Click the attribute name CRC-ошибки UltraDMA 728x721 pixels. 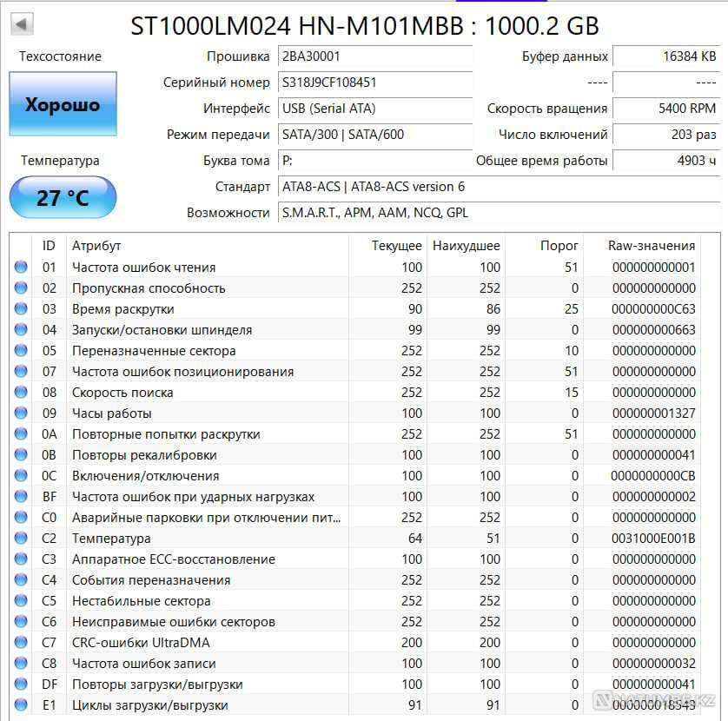pos(141,643)
